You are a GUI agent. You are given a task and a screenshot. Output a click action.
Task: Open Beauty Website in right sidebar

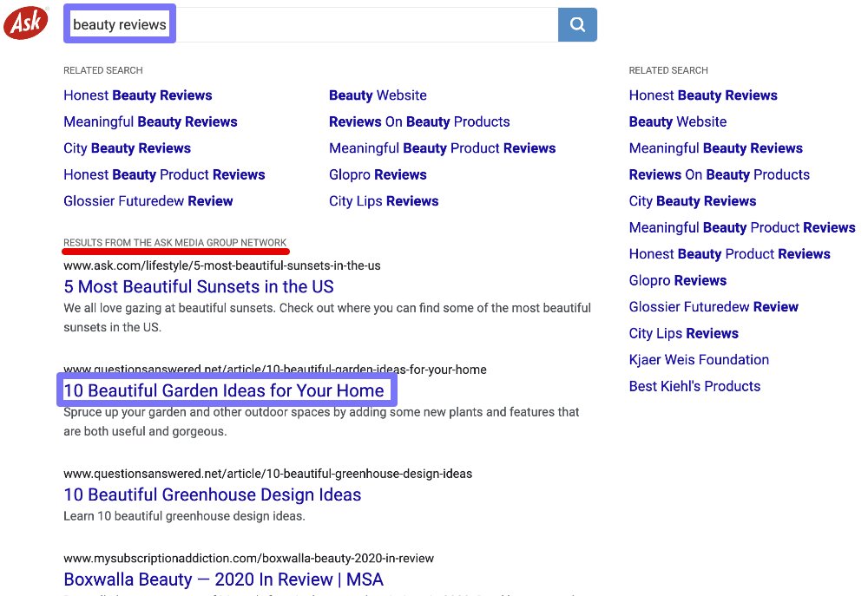pos(678,121)
